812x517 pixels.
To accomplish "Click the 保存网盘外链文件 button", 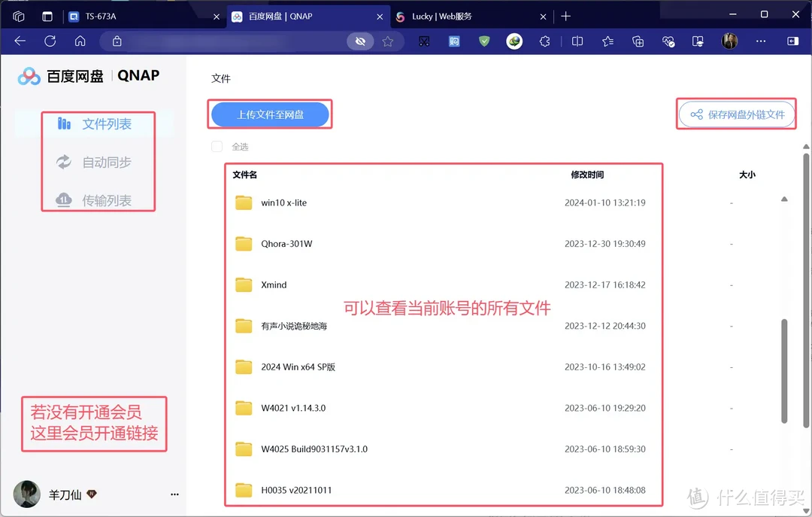I will pyautogui.click(x=738, y=114).
